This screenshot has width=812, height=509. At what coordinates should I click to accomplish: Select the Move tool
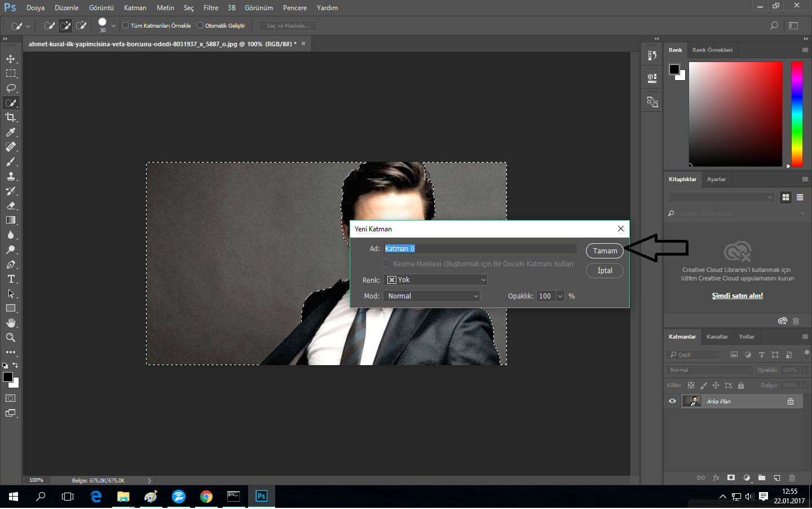[11, 59]
